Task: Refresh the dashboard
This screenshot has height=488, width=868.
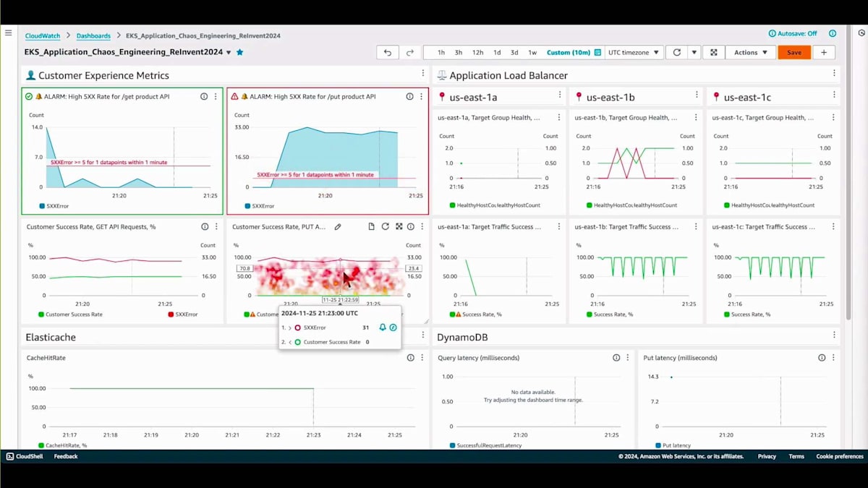Action: [x=677, y=52]
